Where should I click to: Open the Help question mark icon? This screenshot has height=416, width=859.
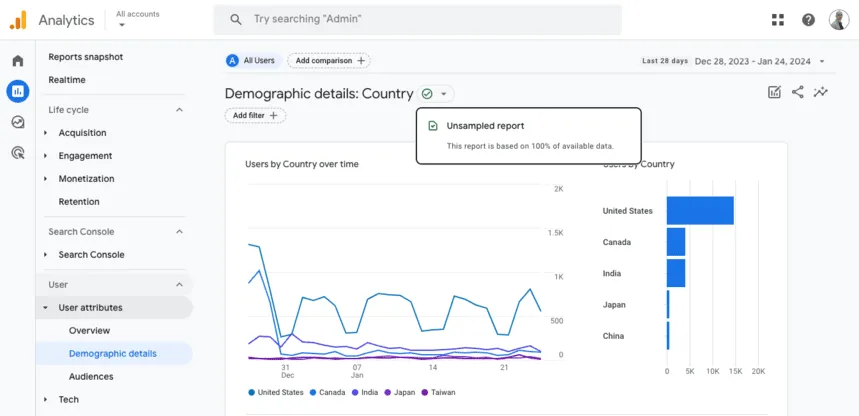tap(808, 20)
